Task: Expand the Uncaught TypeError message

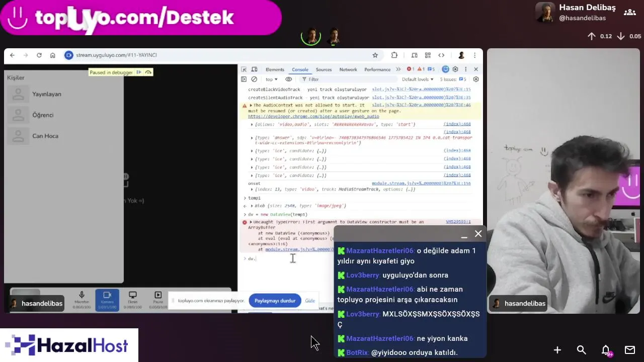Action: tap(251, 222)
